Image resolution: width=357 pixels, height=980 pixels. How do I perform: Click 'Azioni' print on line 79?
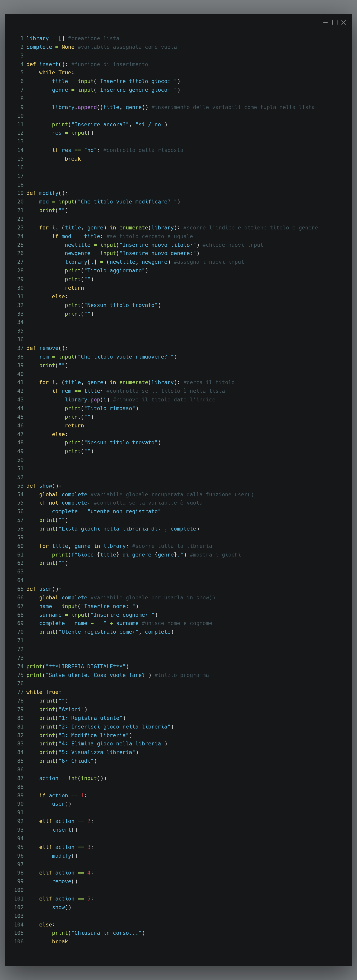click(63, 709)
